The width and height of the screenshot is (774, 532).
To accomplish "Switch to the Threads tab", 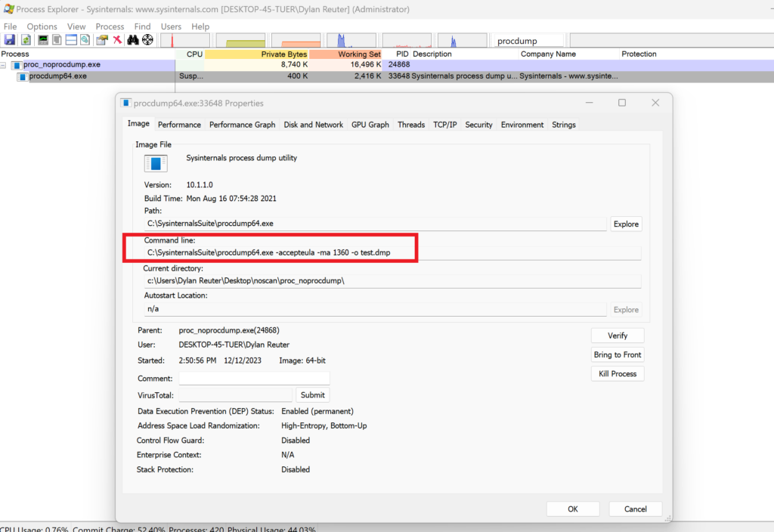I will pyautogui.click(x=411, y=125).
